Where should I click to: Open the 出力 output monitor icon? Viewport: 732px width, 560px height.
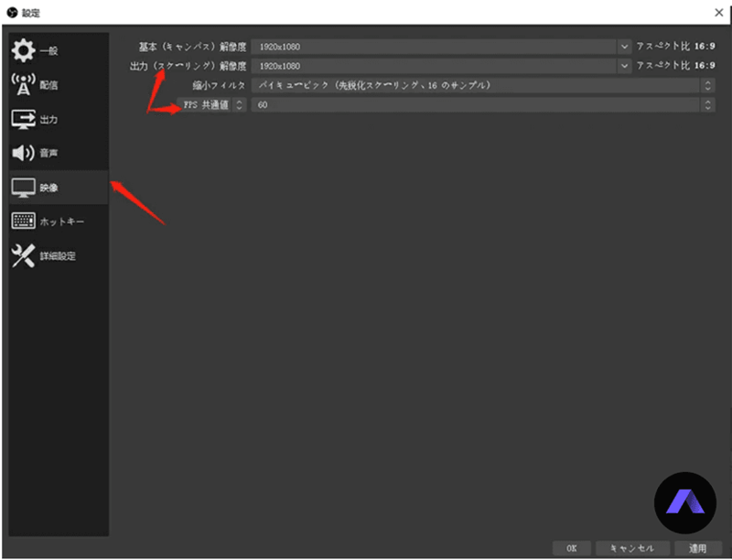(x=24, y=119)
